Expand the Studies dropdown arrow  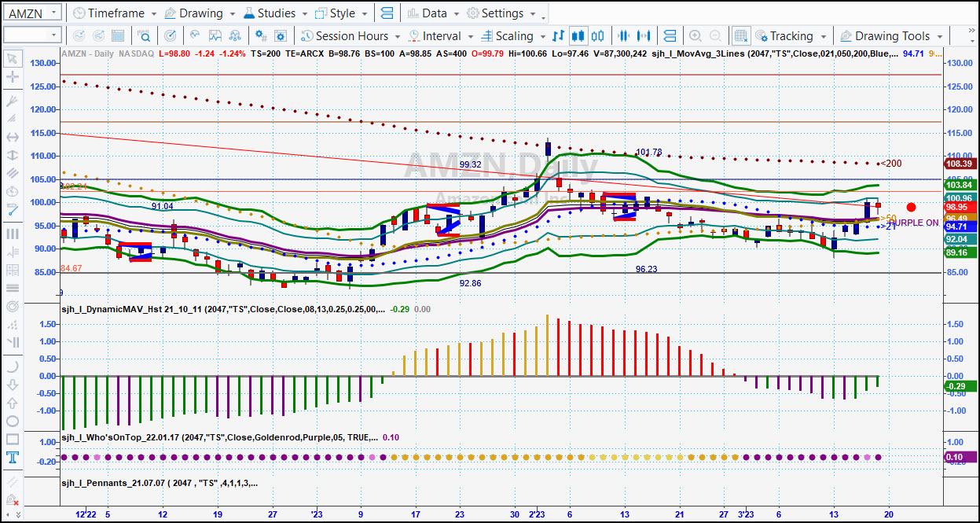point(304,14)
